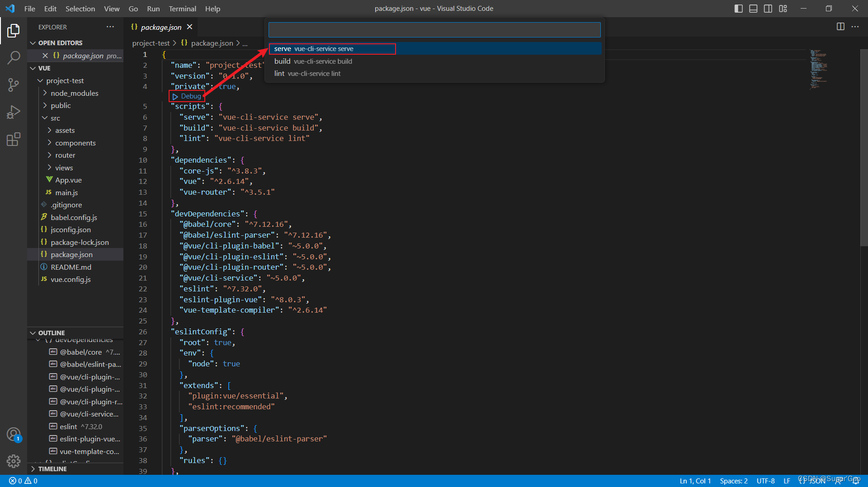868x487 pixels.
Task: Open the Edit menu
Action: (50, 9)
